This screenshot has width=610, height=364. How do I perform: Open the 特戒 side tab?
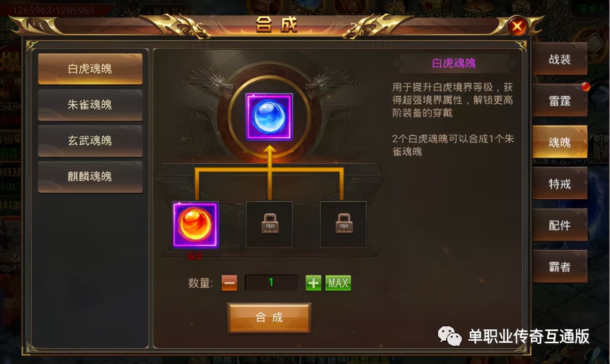coord(560,184)
